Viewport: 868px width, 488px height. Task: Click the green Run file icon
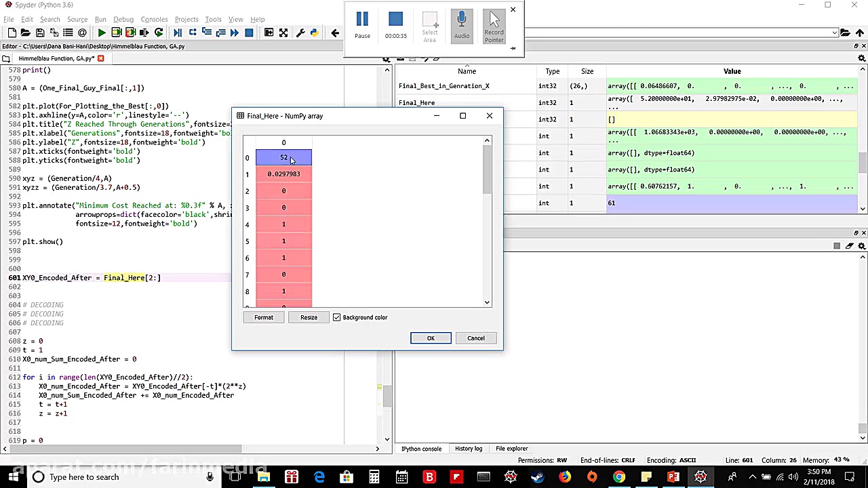pyautogui.click(x=102, y=33)
